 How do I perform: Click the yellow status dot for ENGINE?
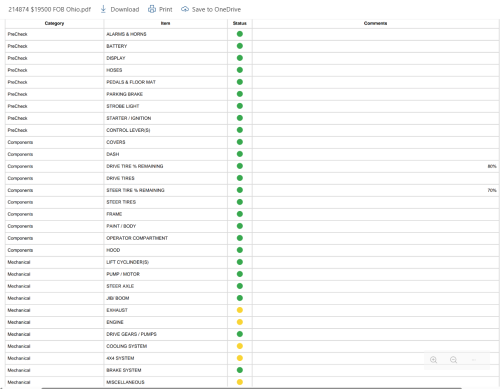pyautogui.click(x=240, y=322)
